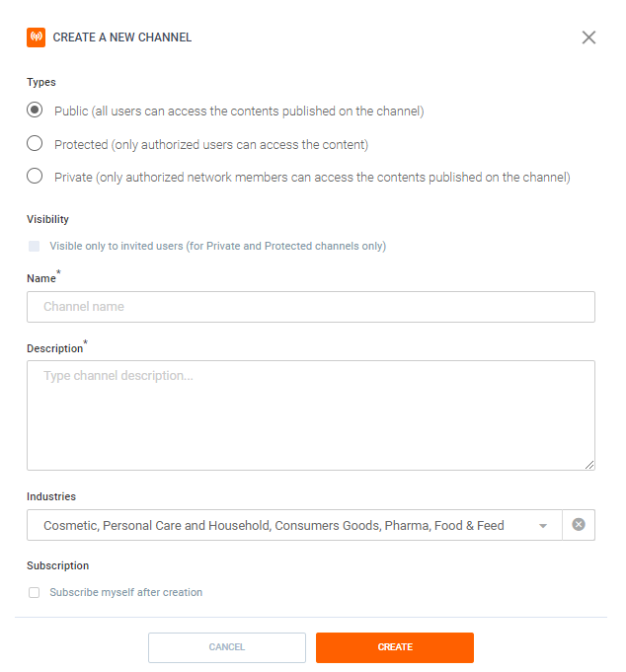This screenshot has width=626, height=672.
Task: Click the orange channel broadcast icon
Action: click(36, 37)
